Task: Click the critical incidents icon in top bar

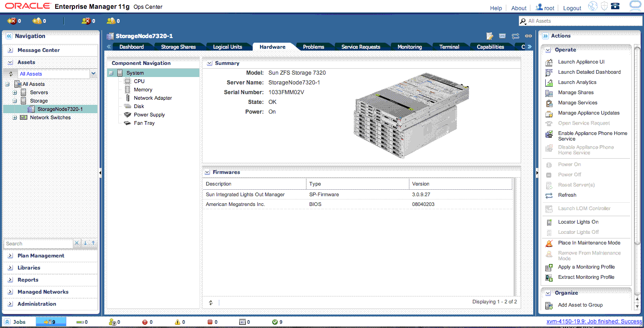Action: pyautogui.click(x=12, y=21)
